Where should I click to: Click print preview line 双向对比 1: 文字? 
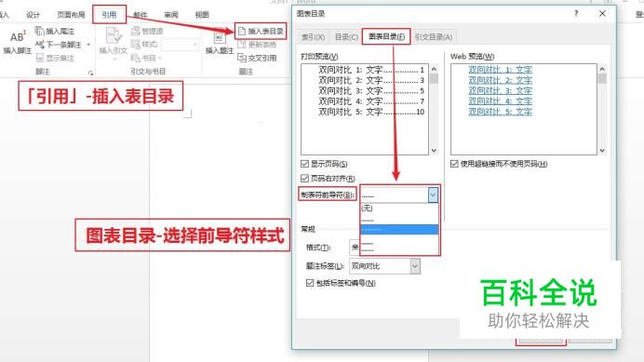[371, 70]
